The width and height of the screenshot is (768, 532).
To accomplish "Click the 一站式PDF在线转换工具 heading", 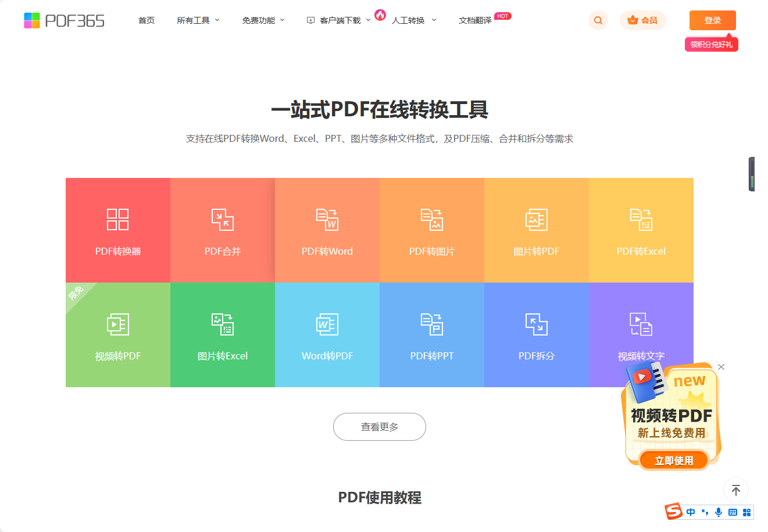I will [x=380, y=109].
